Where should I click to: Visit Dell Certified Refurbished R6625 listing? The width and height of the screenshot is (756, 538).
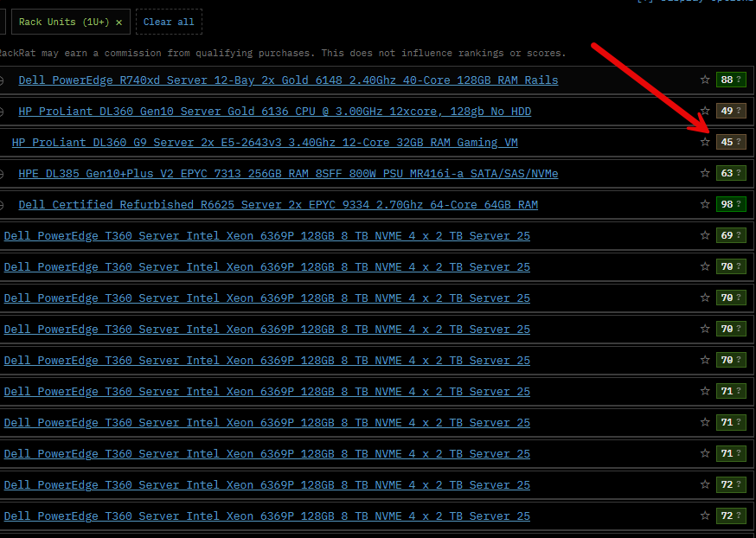click(279, 204)
